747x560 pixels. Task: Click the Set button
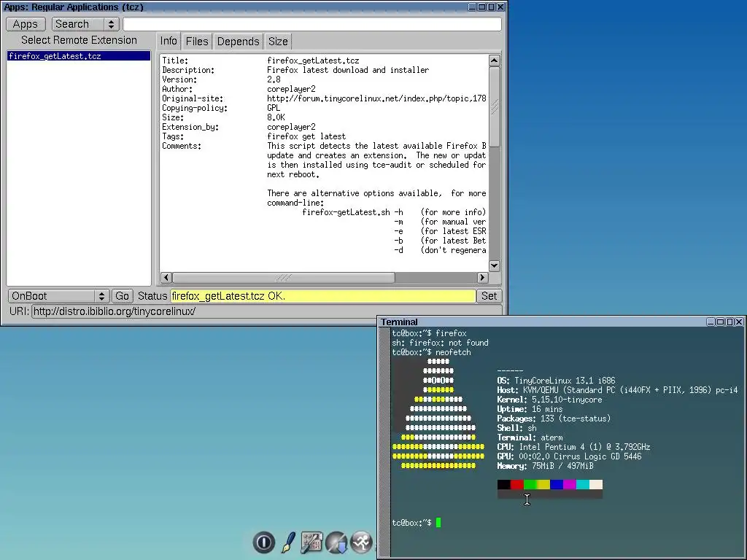coord(489,296)
